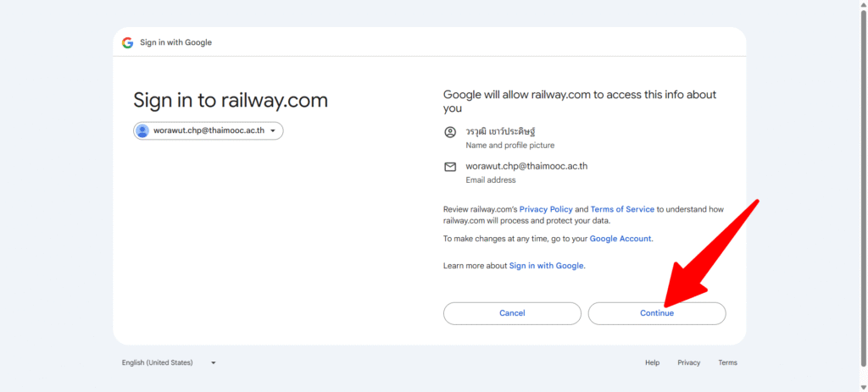Select the worawut.chp@thaimooc.ac.th account chip

[209, 131]
